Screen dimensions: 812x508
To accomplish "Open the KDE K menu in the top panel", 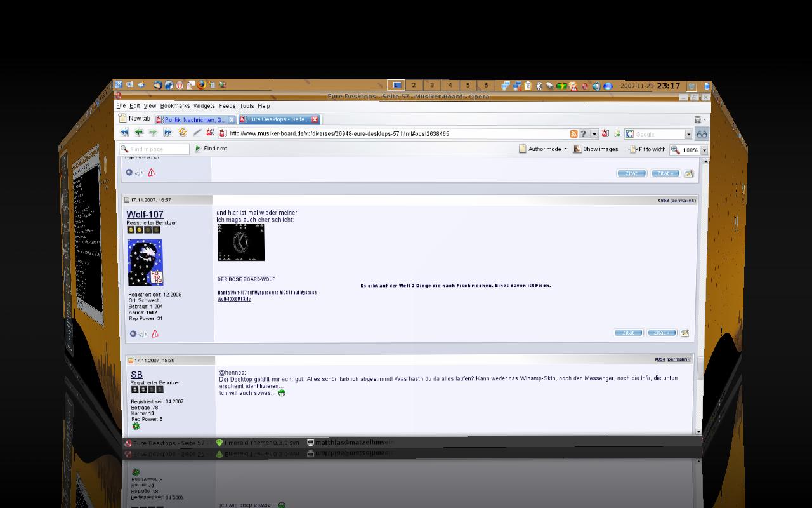I will 119,84.
